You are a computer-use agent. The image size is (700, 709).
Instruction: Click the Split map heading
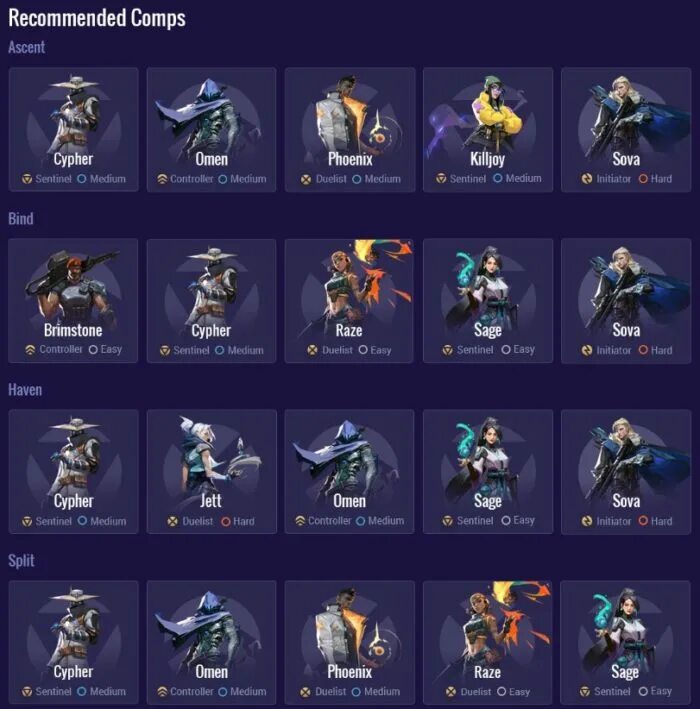(21, 561)
